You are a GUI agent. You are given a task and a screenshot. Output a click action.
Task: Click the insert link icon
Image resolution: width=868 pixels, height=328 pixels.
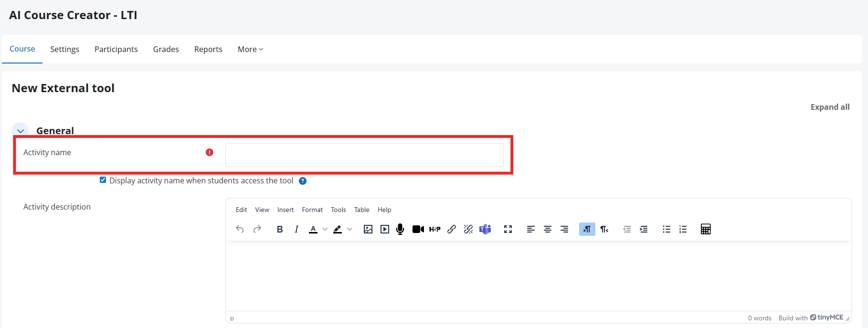pos(451,229)
